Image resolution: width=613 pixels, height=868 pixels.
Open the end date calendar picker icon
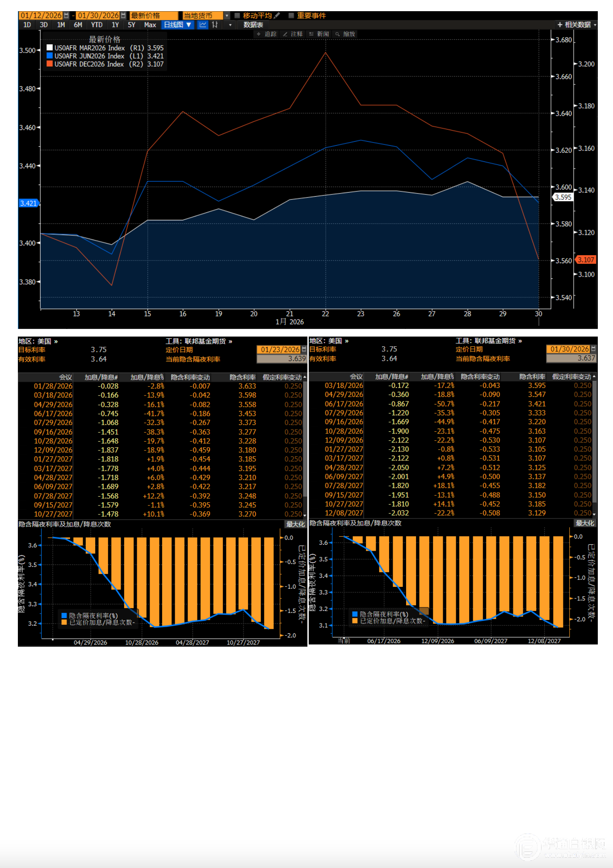pos(123,16)
